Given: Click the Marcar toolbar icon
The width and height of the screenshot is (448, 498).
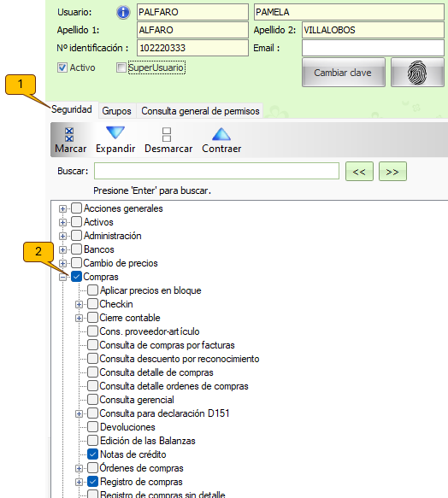Looking at the screenshot, I should point(69,135).
